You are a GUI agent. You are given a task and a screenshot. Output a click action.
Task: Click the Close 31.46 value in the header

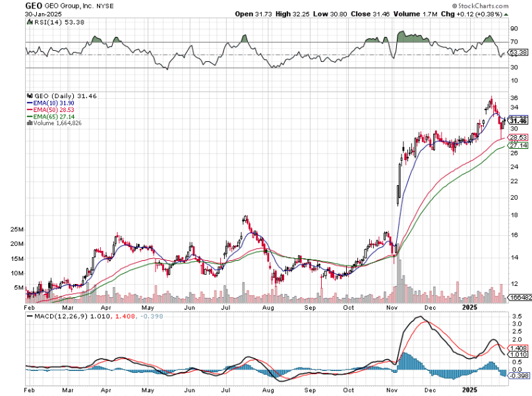click(x=370, y=14)
